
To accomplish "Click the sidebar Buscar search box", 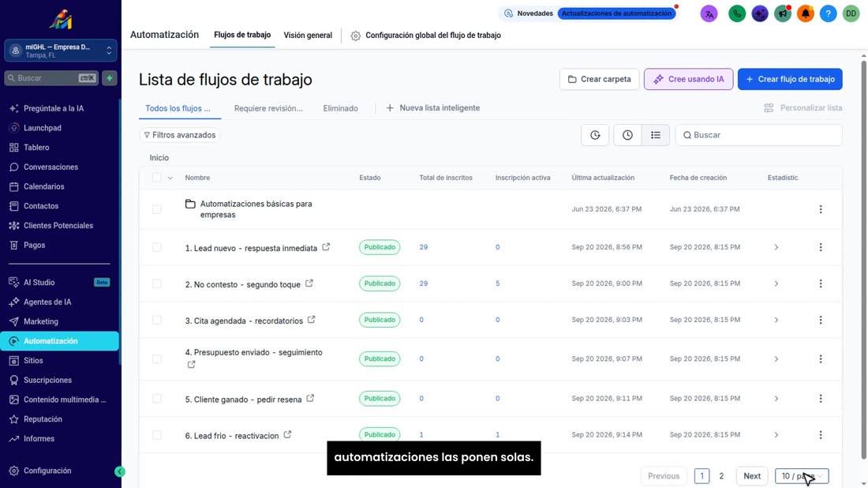I will [51, 78].
